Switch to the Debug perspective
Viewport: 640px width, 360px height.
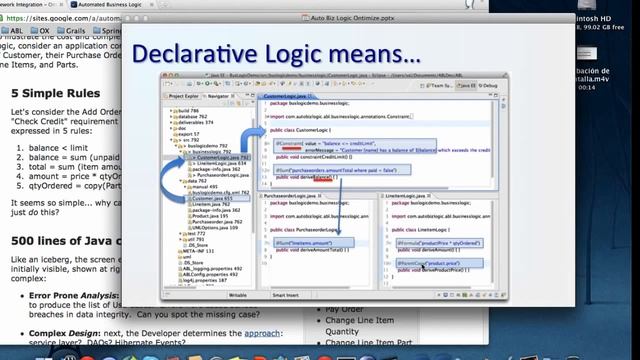pyautogui.click(x=488, y=86)
